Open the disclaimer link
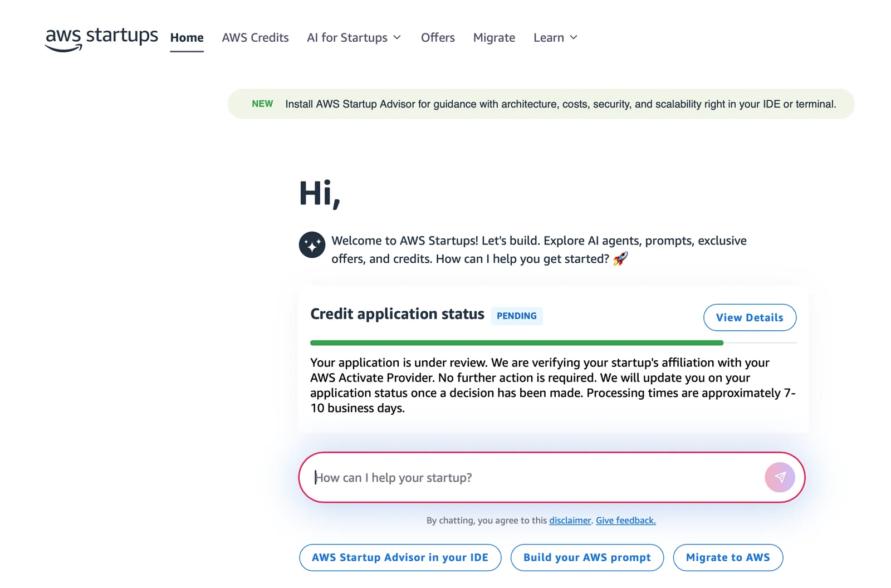 [x=570, y=521]
